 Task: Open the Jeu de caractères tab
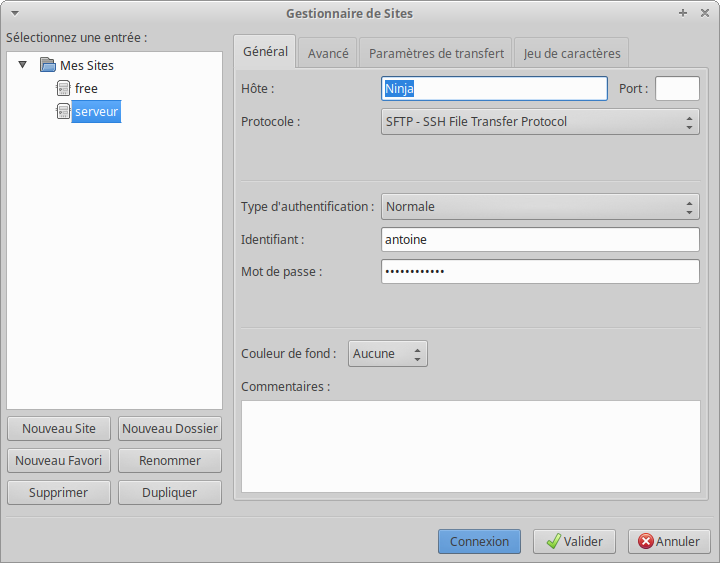click(x=572, y=53)
